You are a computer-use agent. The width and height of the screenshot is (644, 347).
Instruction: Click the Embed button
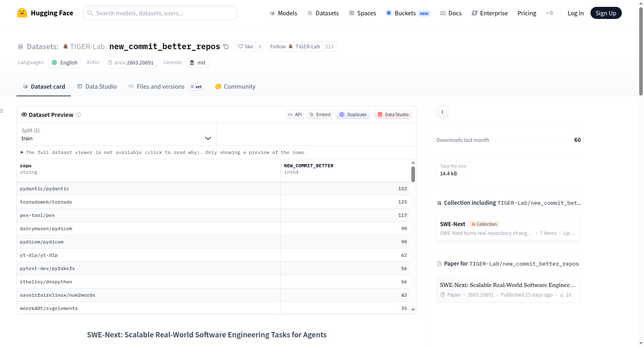(320, 114)
